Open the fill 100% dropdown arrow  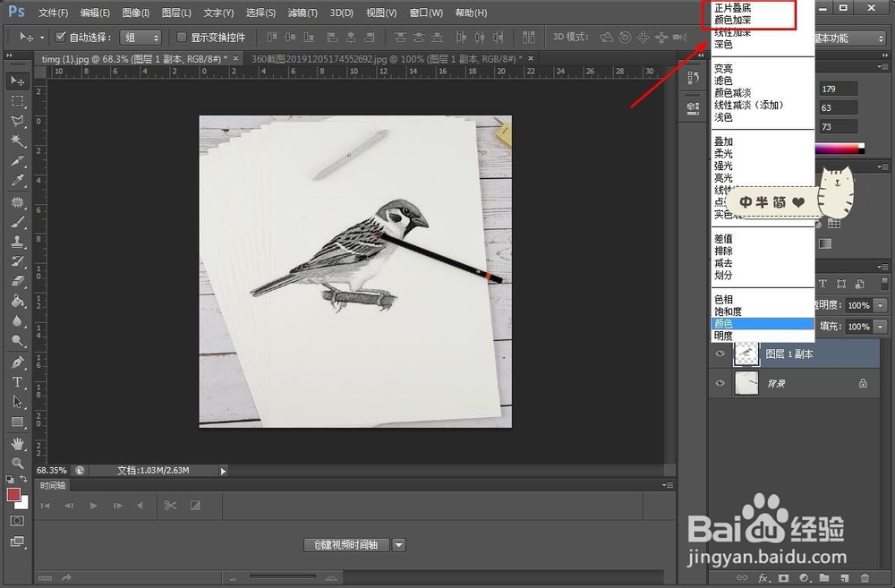click(880, 327)
